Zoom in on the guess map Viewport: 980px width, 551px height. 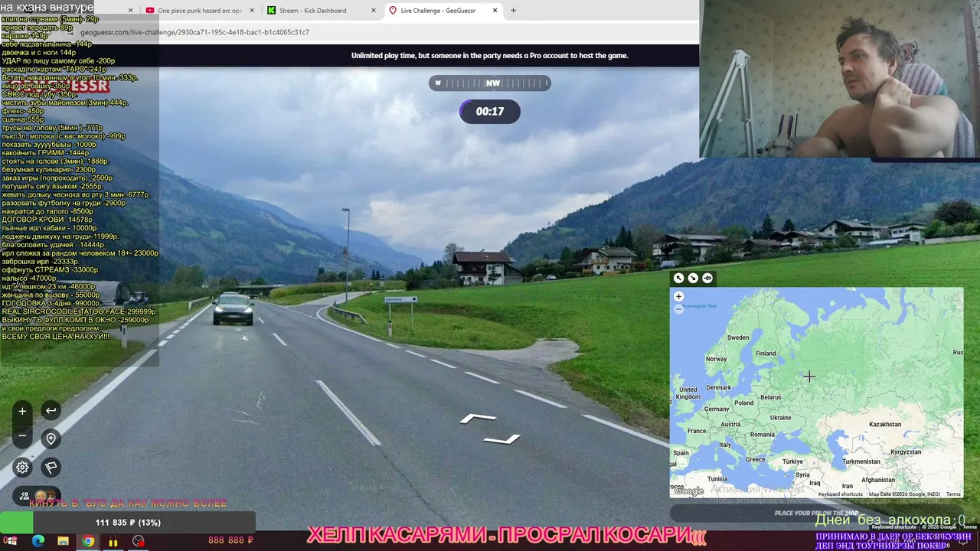point(678,296)
